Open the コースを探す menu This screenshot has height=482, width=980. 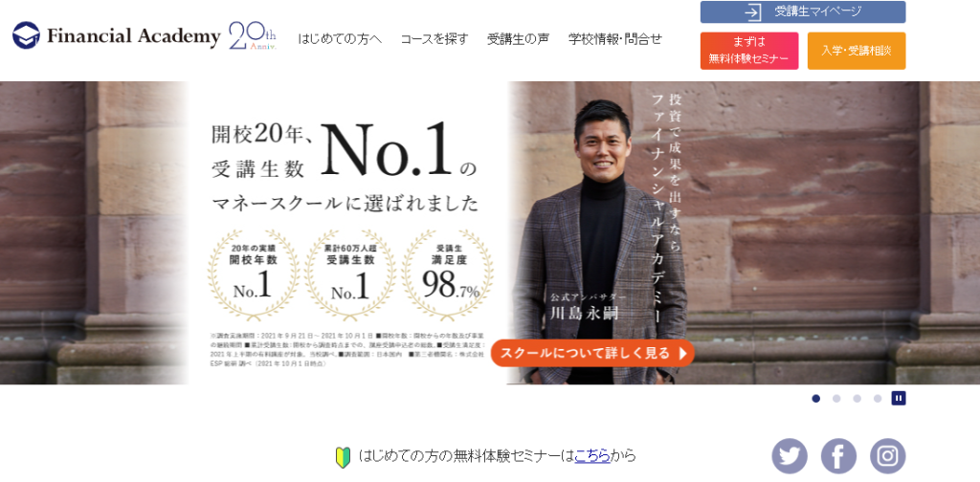pyautogui.click(x=434, y=38)
